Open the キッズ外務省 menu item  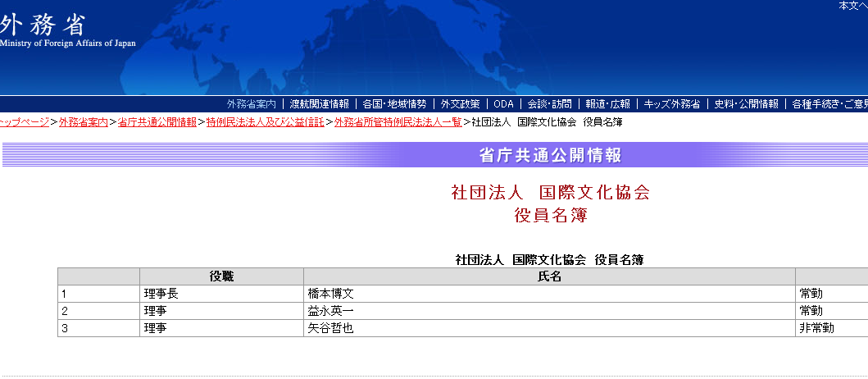pyautogui.click(x=672, y=104)
